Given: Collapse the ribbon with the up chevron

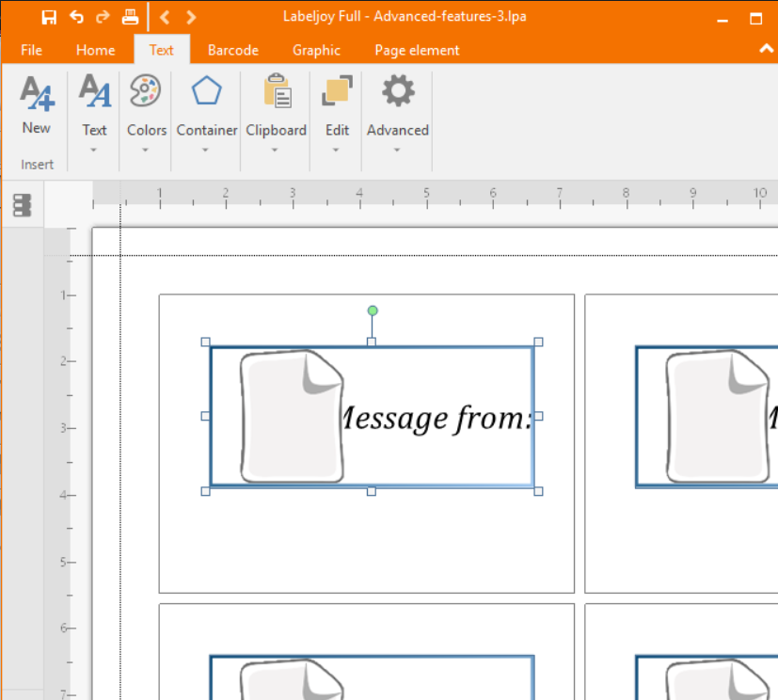Looking at the screenshot, I should [766, 49].
